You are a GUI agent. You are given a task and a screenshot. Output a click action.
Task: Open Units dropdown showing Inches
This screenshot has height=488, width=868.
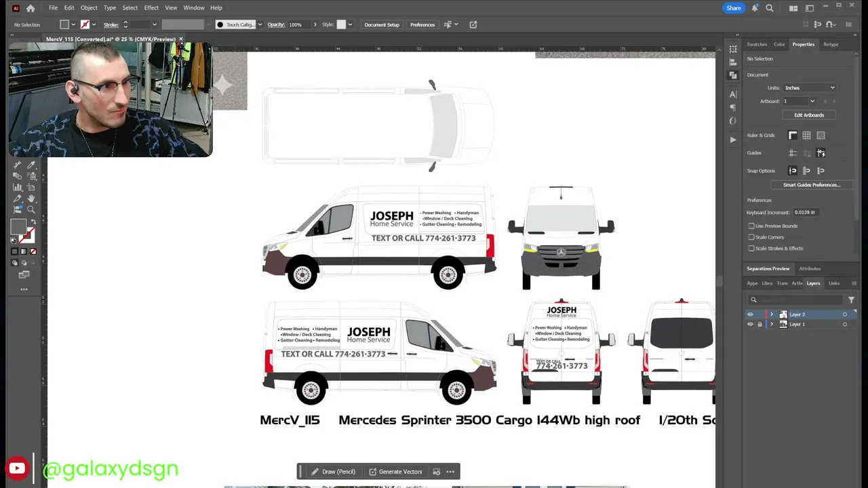click(810, 88)
